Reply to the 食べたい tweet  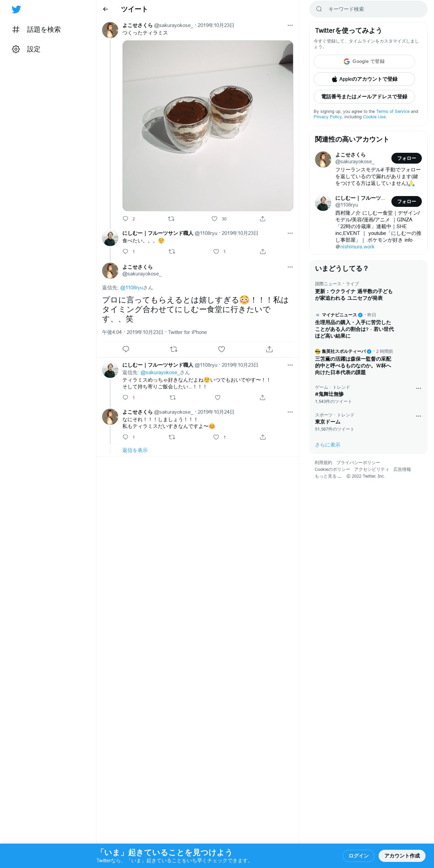[125, 251]
